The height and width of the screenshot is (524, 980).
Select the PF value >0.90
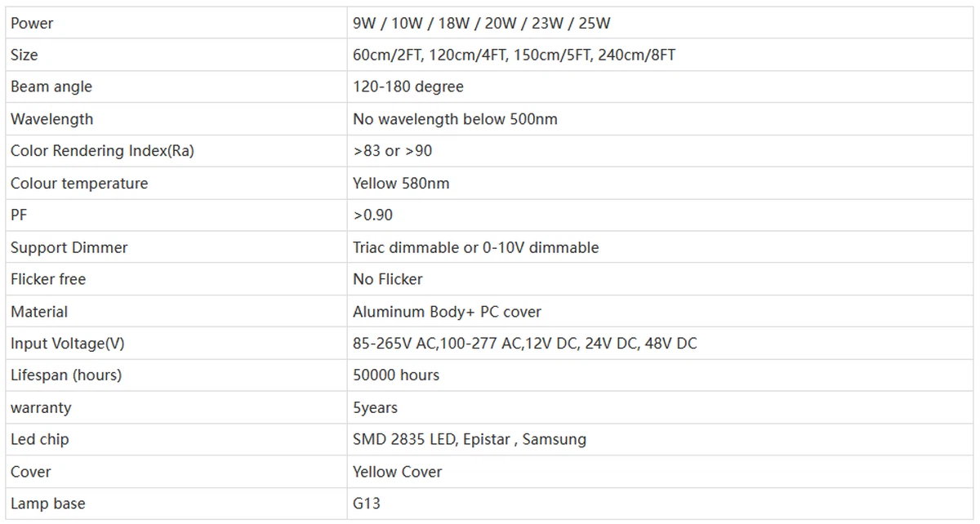[x=372, y=215]
